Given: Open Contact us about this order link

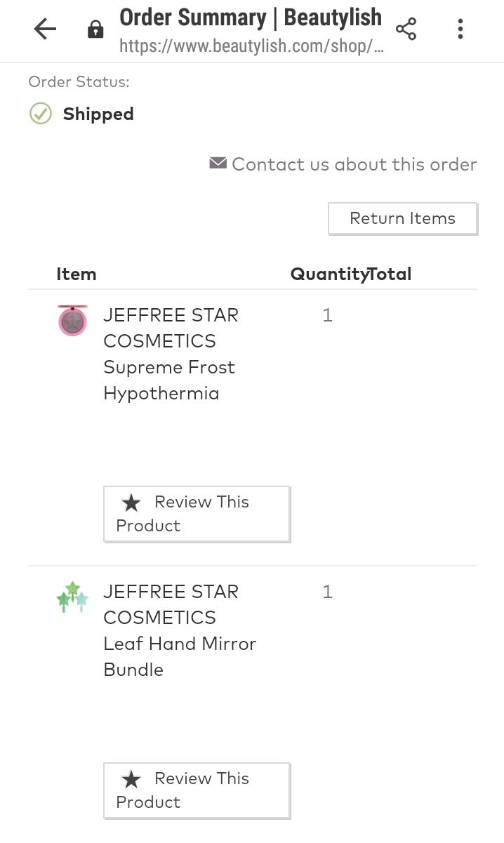Looking at the screenshot, I should pos(354,164).
